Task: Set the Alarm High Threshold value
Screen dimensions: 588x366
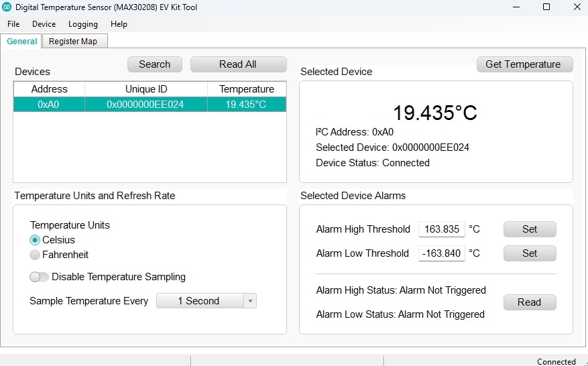Action: 530,229
